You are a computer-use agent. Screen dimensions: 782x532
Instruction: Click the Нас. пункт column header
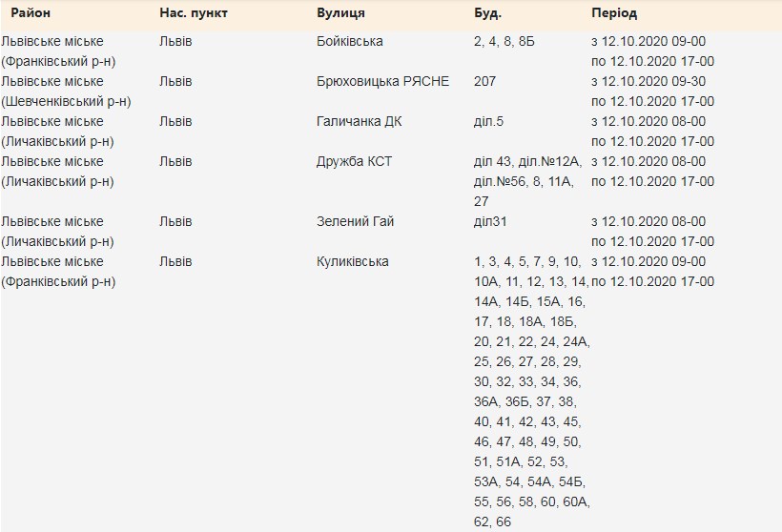(194, 13)
